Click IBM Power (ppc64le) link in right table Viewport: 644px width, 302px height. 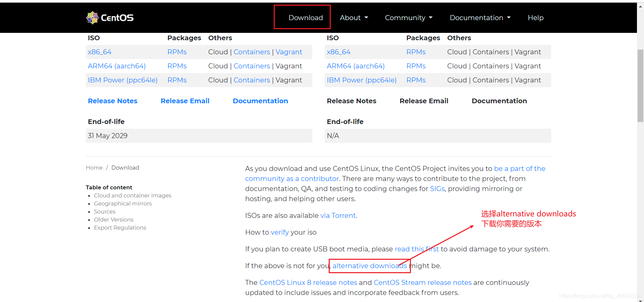pyautogui.click(x=362, y=80)
